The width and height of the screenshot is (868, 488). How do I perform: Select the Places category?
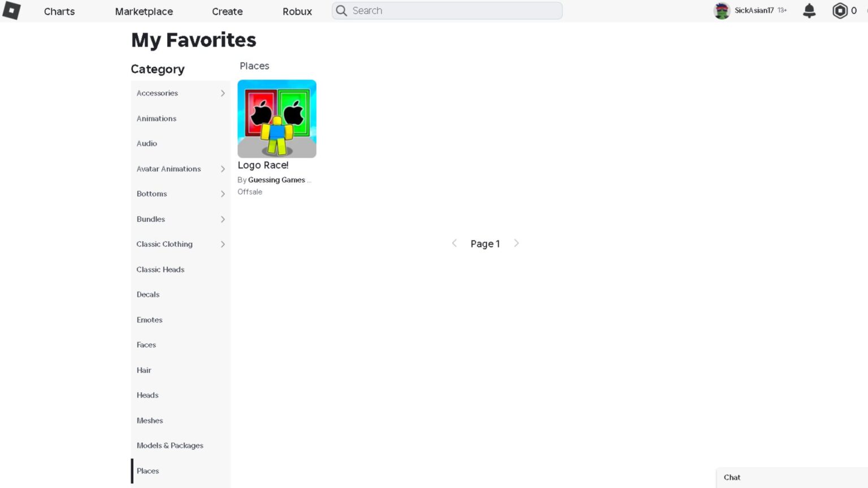coord(147,470)
